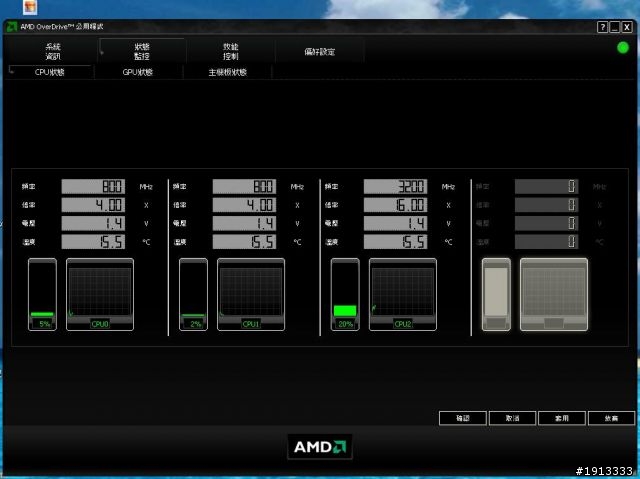This screenshot has width=640, height=479.
Task: Click the 取消 button
Action: (512, 418)
